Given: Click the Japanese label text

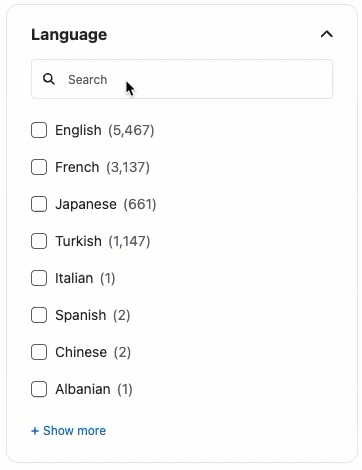Looking at the screenshot, I should (86, 204).
